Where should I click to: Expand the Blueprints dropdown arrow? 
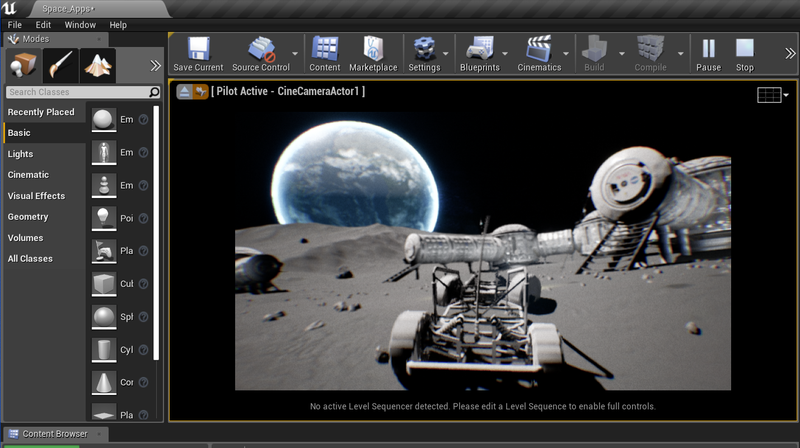click(x=503, y=53)
